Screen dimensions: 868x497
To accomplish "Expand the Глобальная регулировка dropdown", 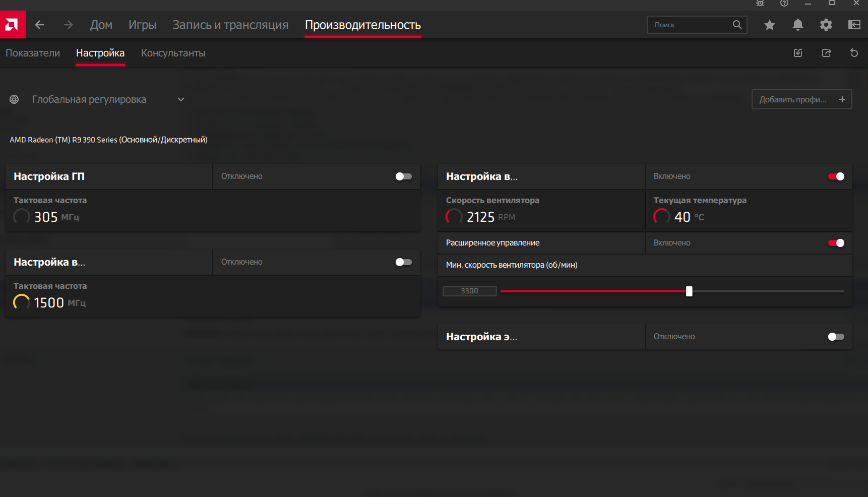I will coord(180,100).
